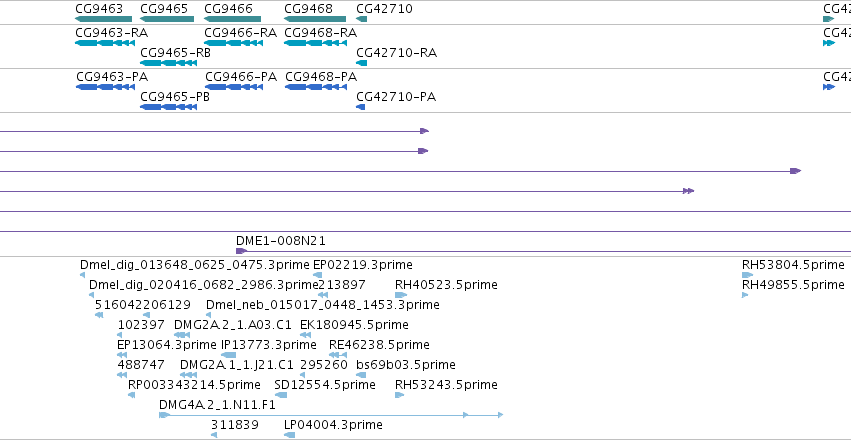Viewport: 851px width, 440px height.
Task: Select the 102397 EST arrowhead
Action: pyautogui.click(x=120, y=335)
